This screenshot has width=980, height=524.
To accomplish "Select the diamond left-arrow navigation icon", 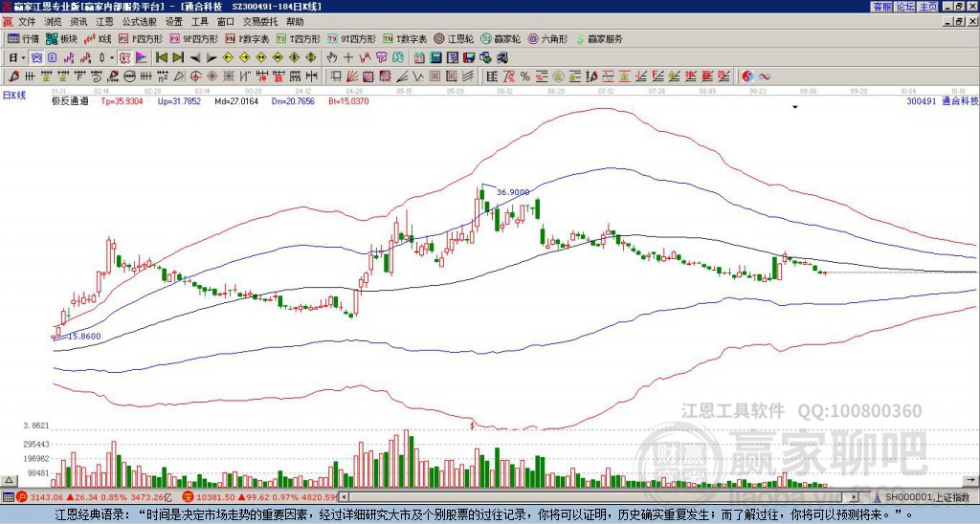I will (x=228, y=58).
